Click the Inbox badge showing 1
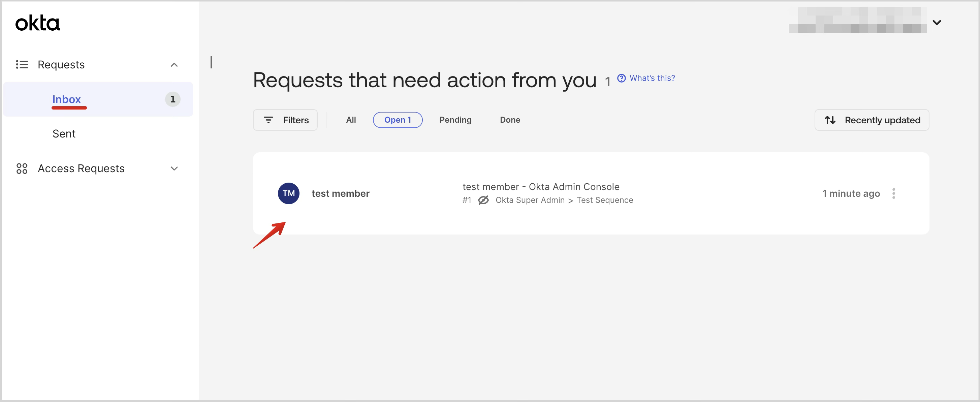The width and height of the screenshot is (980, 402). [x=172, y=99]
